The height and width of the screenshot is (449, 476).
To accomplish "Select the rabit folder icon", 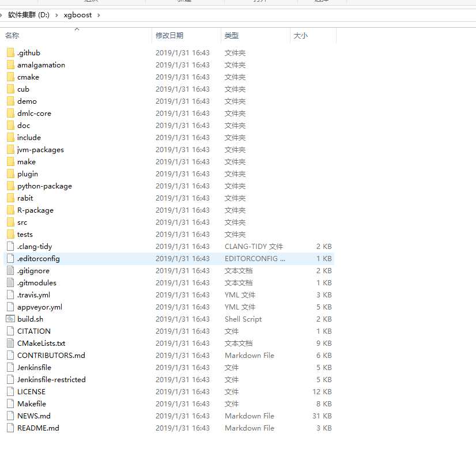I will [x=10, y=198].
